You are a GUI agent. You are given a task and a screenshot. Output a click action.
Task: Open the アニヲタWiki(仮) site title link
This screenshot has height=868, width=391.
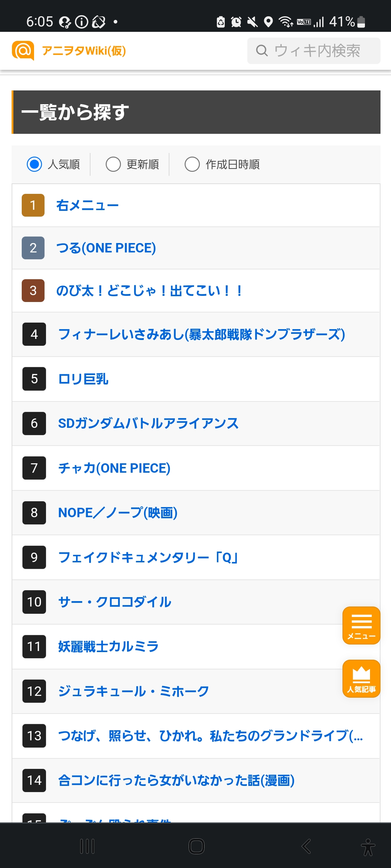tap(84, 51)
